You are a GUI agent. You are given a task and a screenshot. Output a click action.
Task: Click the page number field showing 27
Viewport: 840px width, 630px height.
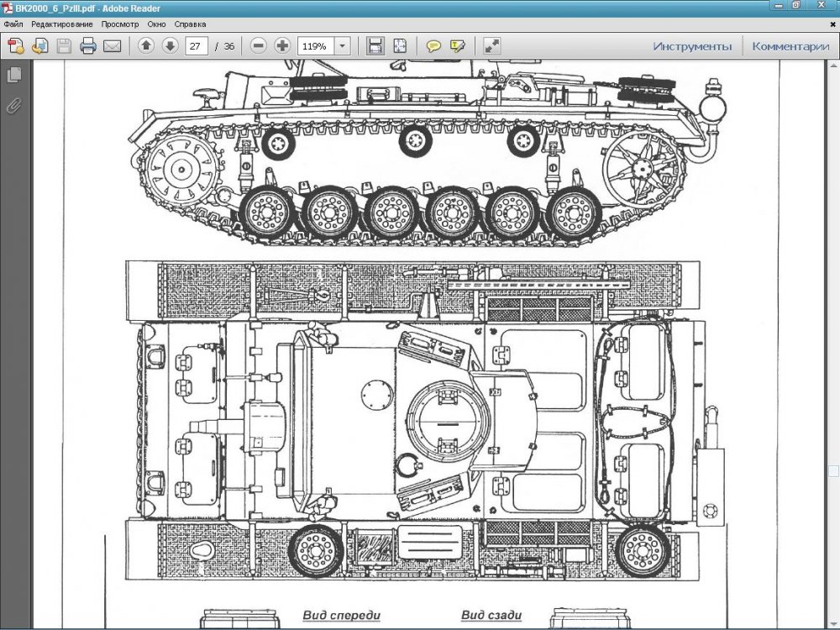pos(196,46)
